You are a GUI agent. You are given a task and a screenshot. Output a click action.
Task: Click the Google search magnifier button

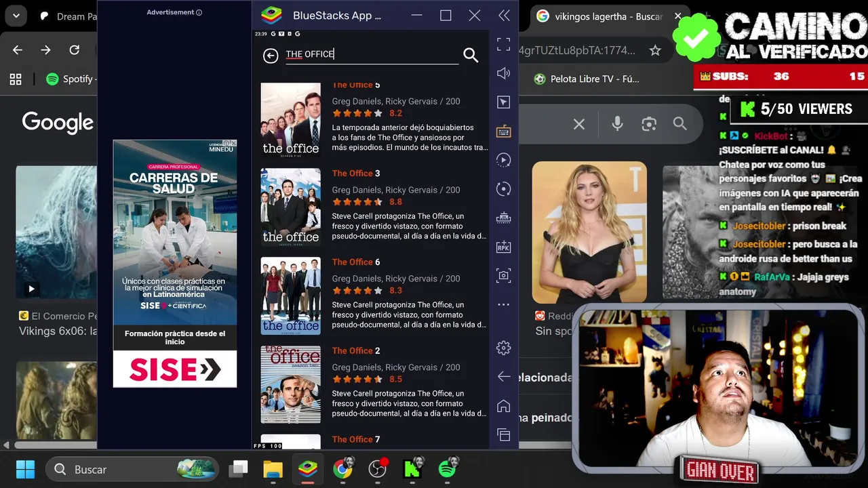pyautogui.click(x=679, y=123)
